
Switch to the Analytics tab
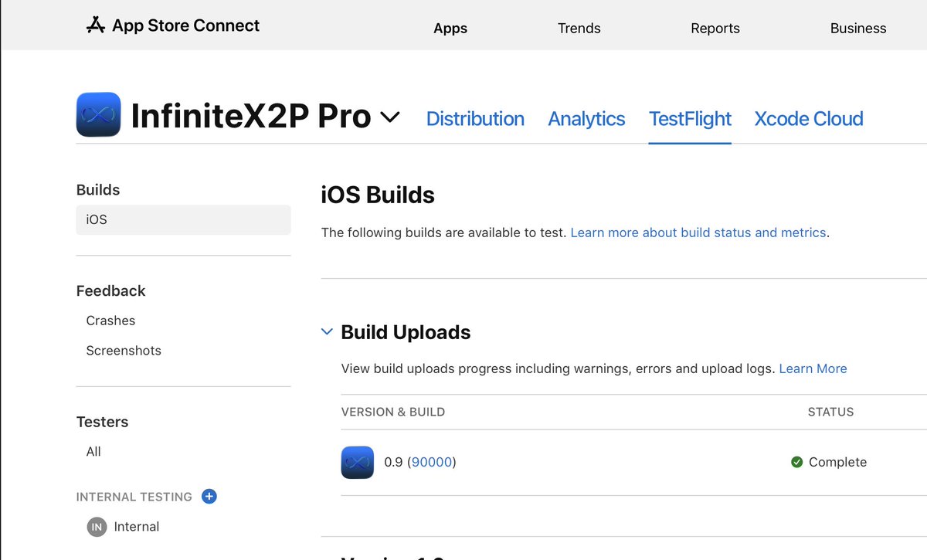pos(586,118)
